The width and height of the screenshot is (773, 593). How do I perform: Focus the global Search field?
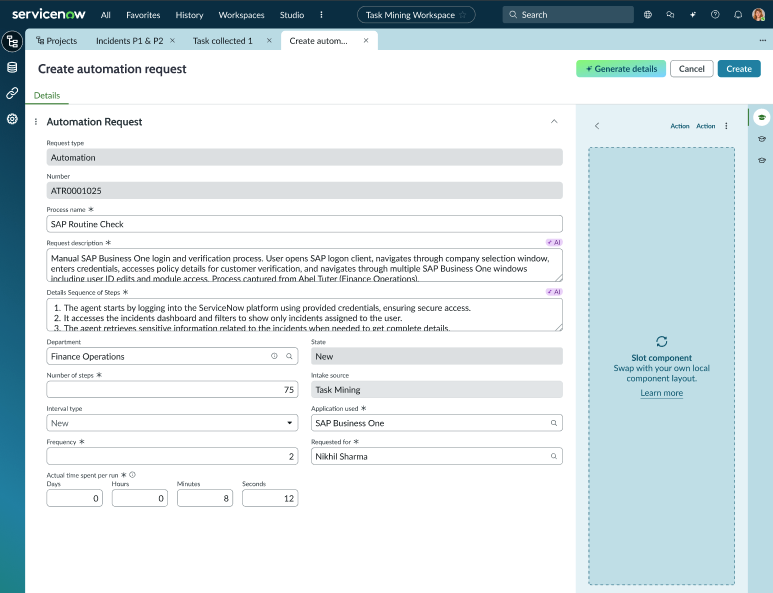pyautogui.click(x=568, y=15)
